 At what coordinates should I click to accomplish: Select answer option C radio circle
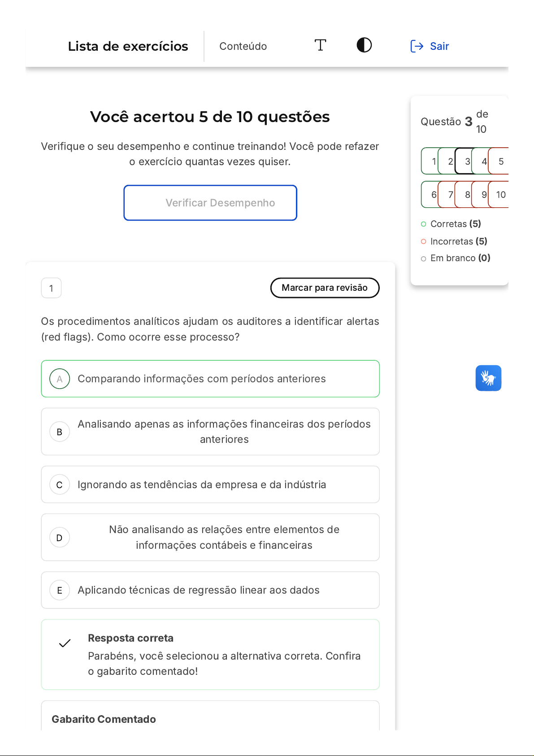pyautogui.click(x=60, y=485)
